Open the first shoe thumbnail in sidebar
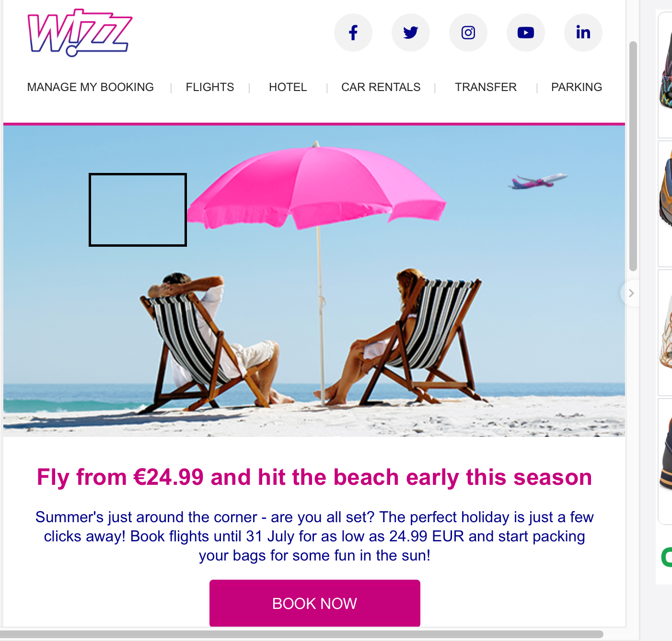This screenshot has height=641, width=672. (665, 75)
